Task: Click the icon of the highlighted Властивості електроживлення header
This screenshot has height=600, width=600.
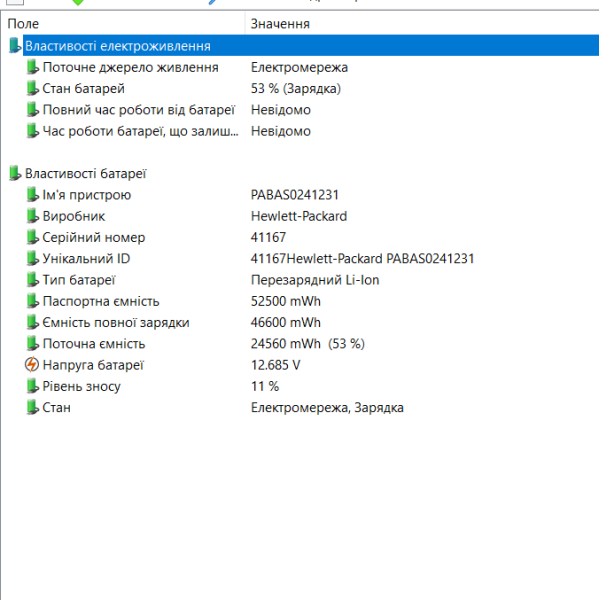Action: click(x=15, y=46)
